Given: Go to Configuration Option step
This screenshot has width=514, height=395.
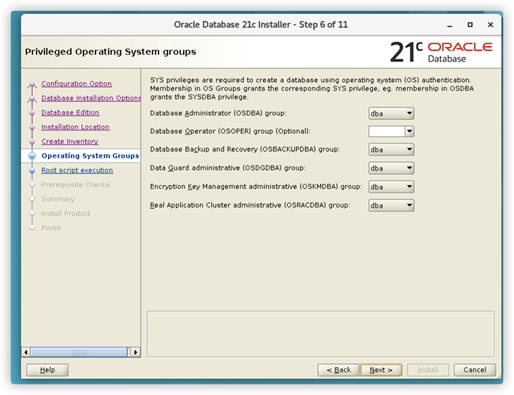Looking at the screenshot, I should tap(76, 84).
